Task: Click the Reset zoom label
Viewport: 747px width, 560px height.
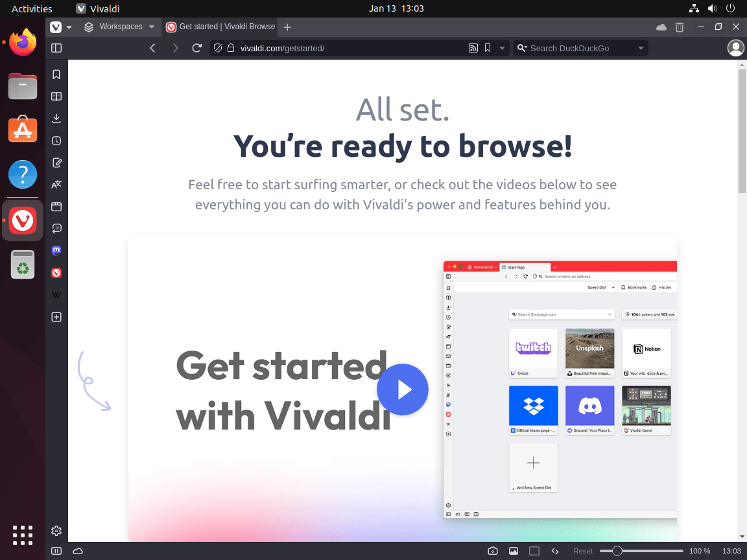Action: tap(582, 550)
